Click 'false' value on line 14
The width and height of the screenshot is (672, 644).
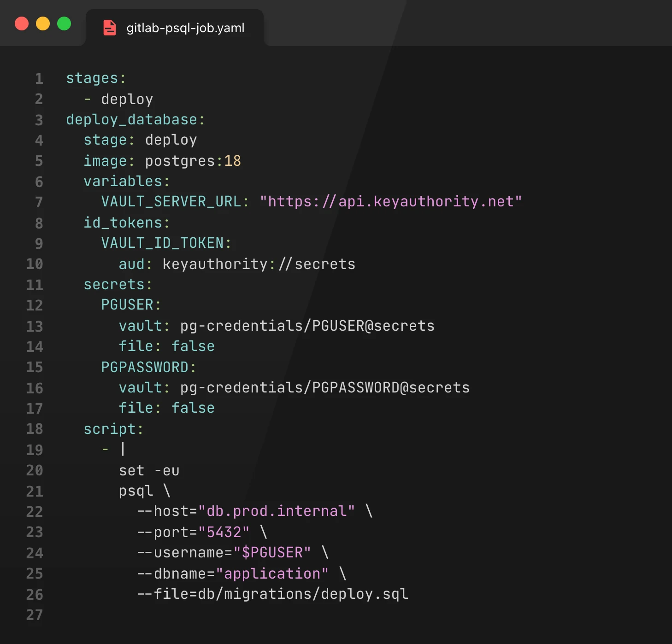193,346
